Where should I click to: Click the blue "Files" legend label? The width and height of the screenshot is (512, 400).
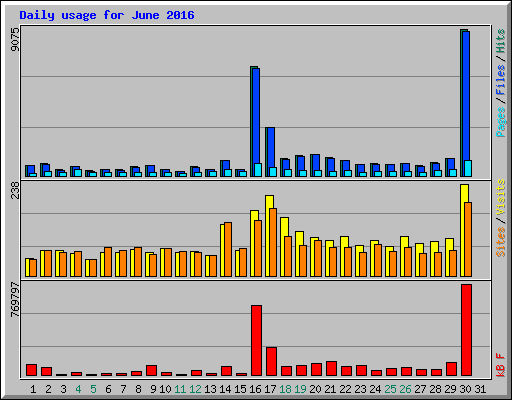pos(500,80)
